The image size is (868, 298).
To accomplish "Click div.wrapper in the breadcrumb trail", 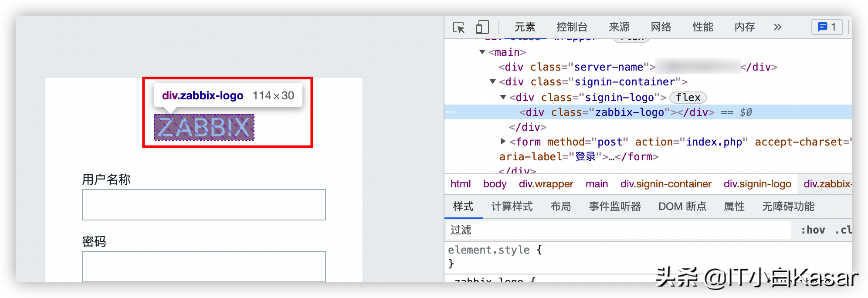I will pyautogui.click(x=546, y=184).
